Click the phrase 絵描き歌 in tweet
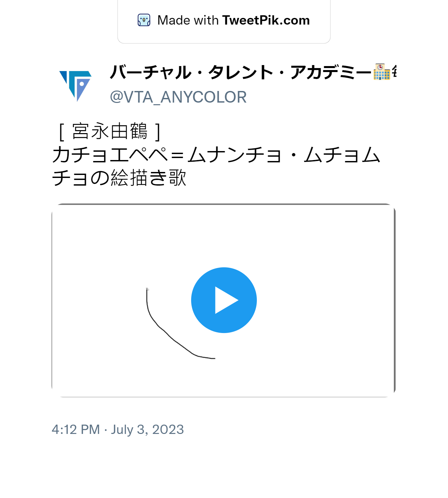 tap(148, 178)
